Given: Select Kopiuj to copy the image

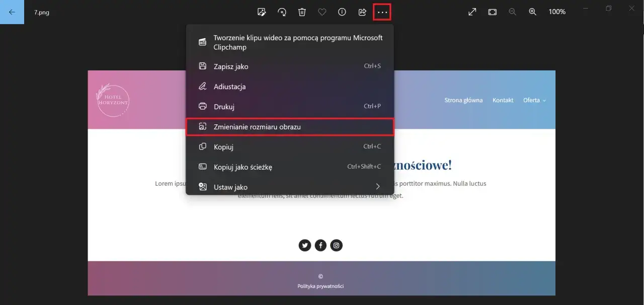Looking at the screenshot, I should pyautogui.click(x=223, y=146).
